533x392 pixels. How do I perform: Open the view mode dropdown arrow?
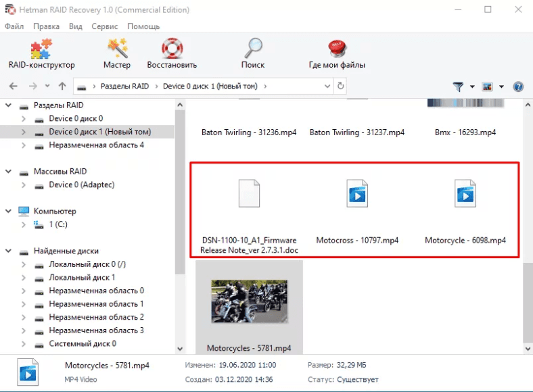(x=501, y=87)
